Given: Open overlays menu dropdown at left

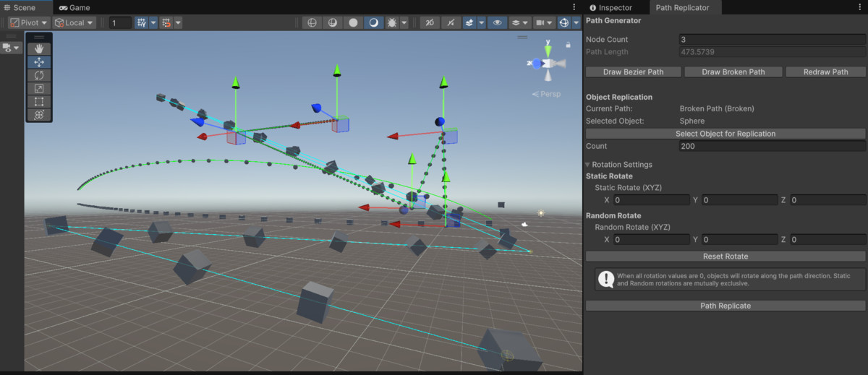Looking at the screenshot, I should click(x=12, y=48).
